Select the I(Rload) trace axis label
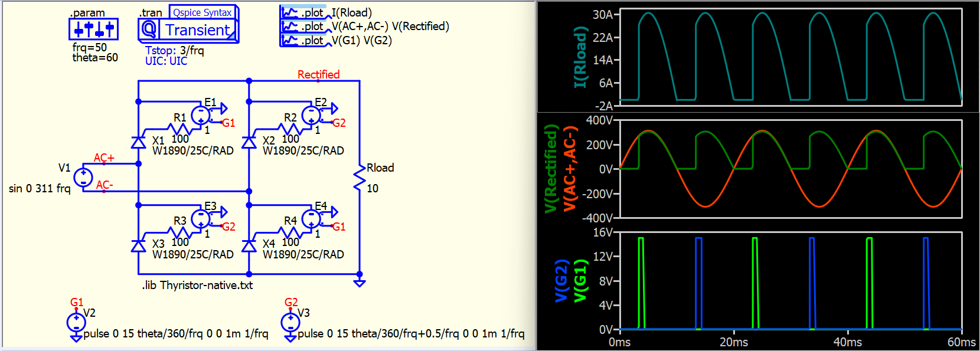The width and height of the screenshot is (980, 351). coord(580,57)
